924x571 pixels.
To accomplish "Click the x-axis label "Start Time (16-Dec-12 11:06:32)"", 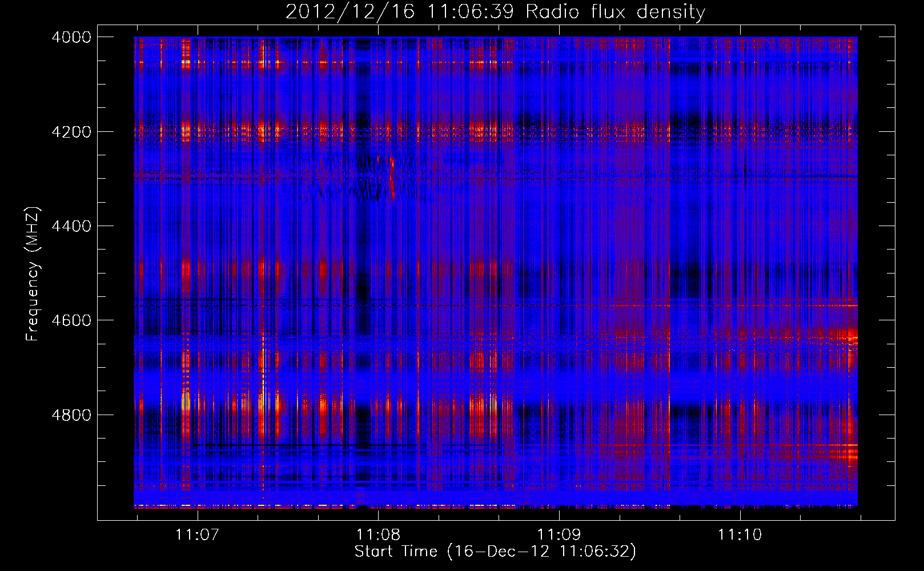I will pos(495,552).
